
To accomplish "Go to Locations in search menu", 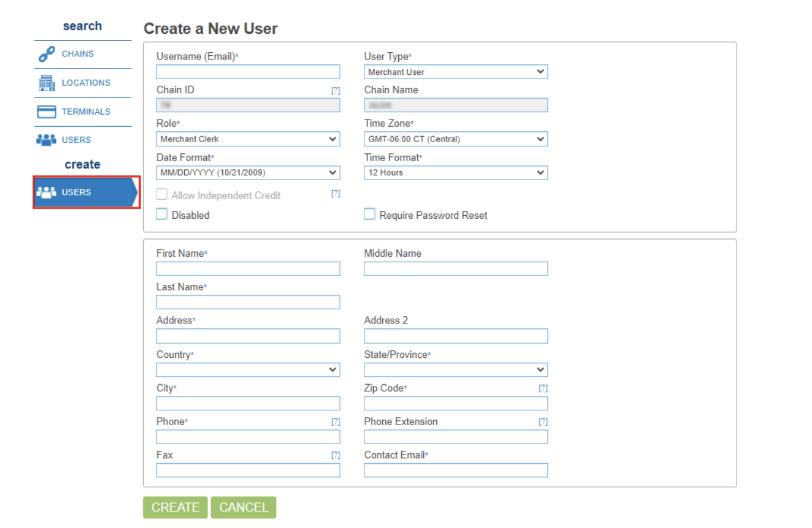I will coord(86,83).
